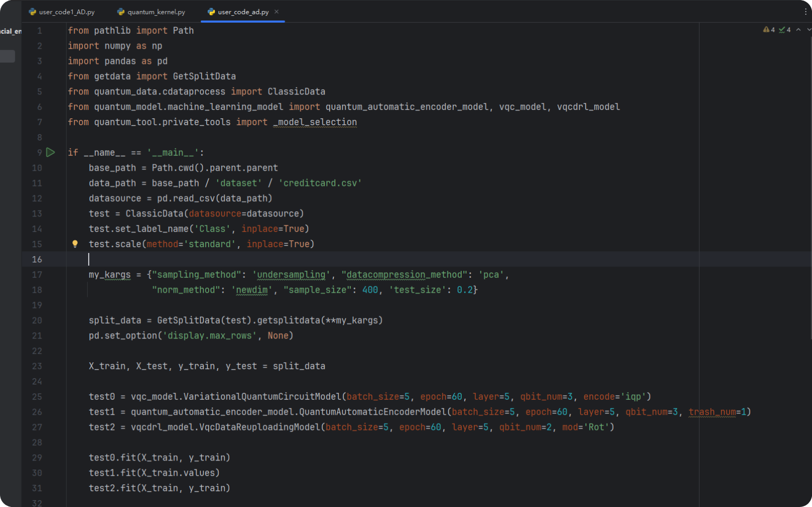Viewport: 812px width, 507px height.
Task: Click the _model_selection import name
Action: 315,122
